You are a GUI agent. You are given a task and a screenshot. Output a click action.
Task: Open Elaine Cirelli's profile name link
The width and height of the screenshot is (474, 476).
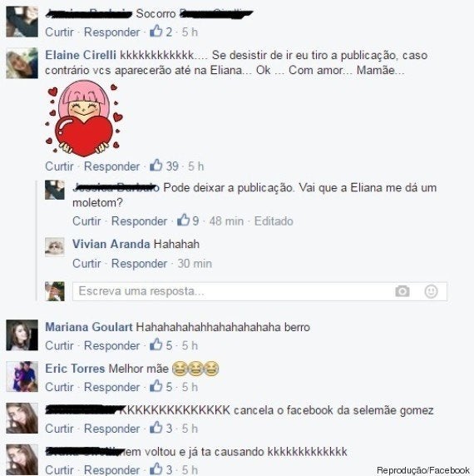click(81, 55)
